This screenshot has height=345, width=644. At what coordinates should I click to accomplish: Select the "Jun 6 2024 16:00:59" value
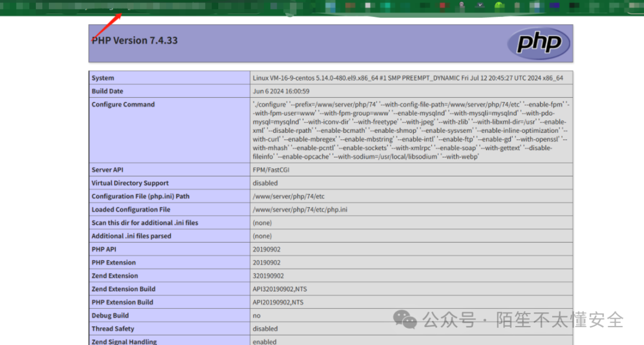(x=281, y=91)
